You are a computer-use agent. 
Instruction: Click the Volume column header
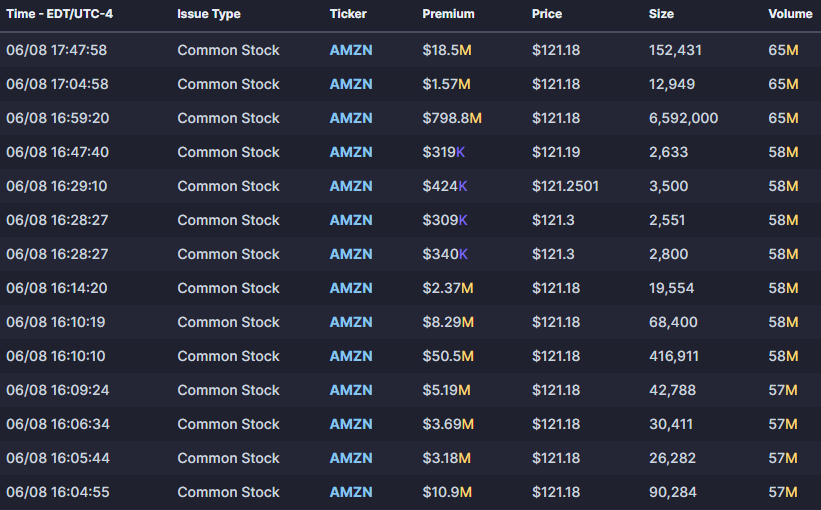790,14
